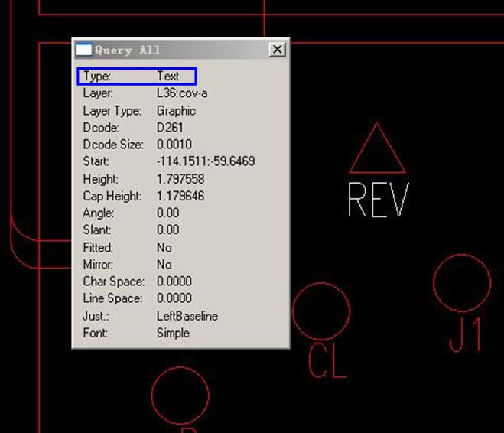
Task: Click the Cap Height value 1.179646
Action: (180, 196)
